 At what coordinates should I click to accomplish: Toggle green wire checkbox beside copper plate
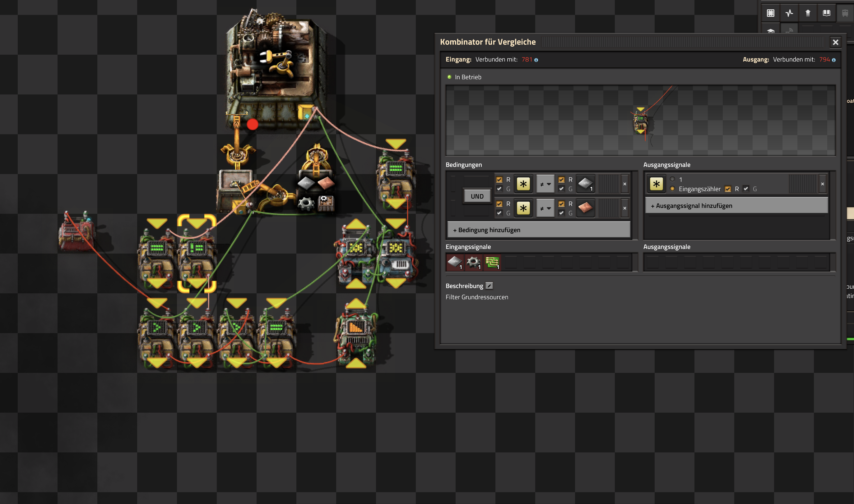[561, 213]
